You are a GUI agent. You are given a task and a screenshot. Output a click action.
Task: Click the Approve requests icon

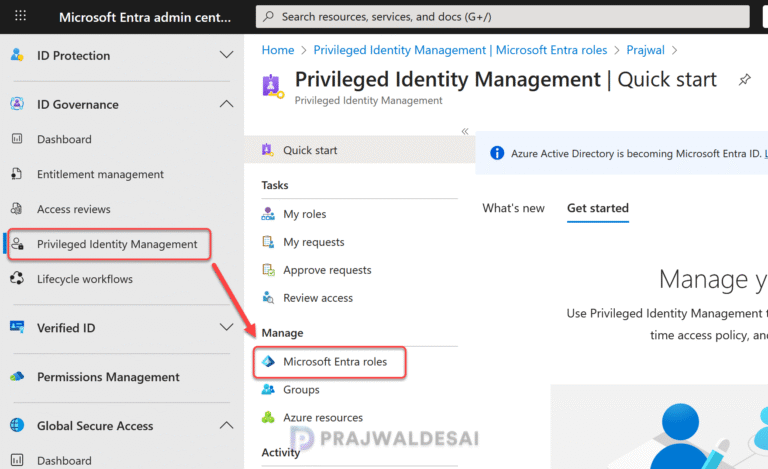click(268, 270)
